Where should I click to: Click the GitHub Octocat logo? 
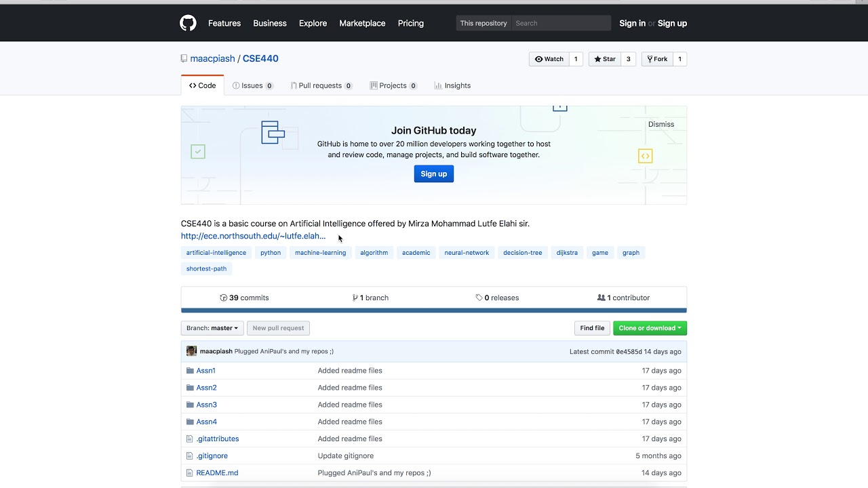click(188, 23)
